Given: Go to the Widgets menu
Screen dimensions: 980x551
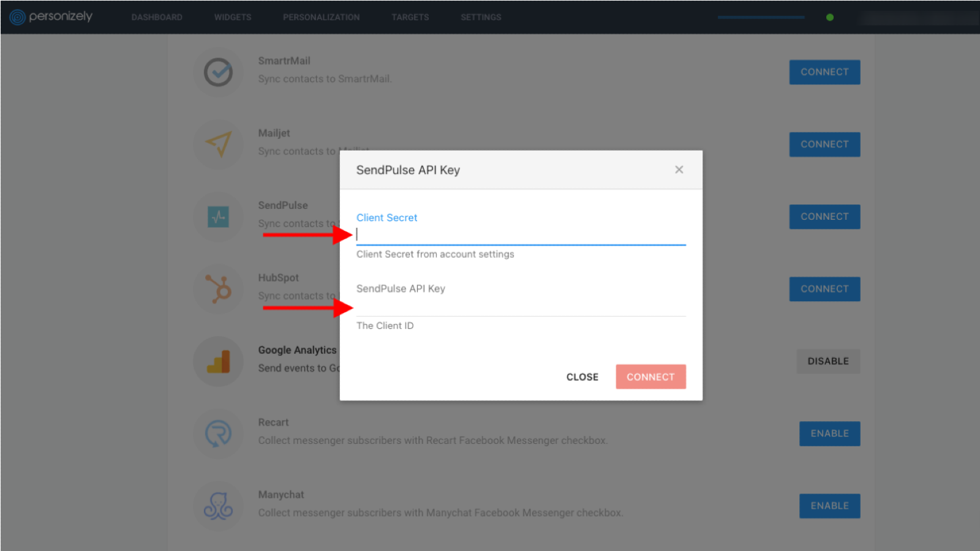Looking at the screenshot, I should click(233, 17).
